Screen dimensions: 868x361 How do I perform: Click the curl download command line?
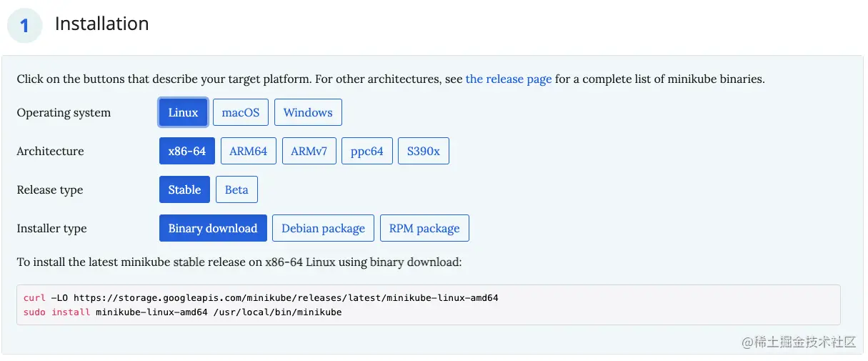[261, 297]
